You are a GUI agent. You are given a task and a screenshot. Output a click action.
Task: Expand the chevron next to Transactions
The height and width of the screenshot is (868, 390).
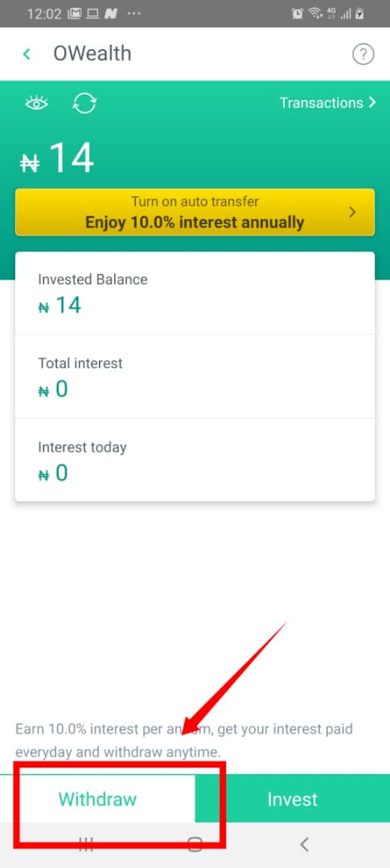coord(372,103)
